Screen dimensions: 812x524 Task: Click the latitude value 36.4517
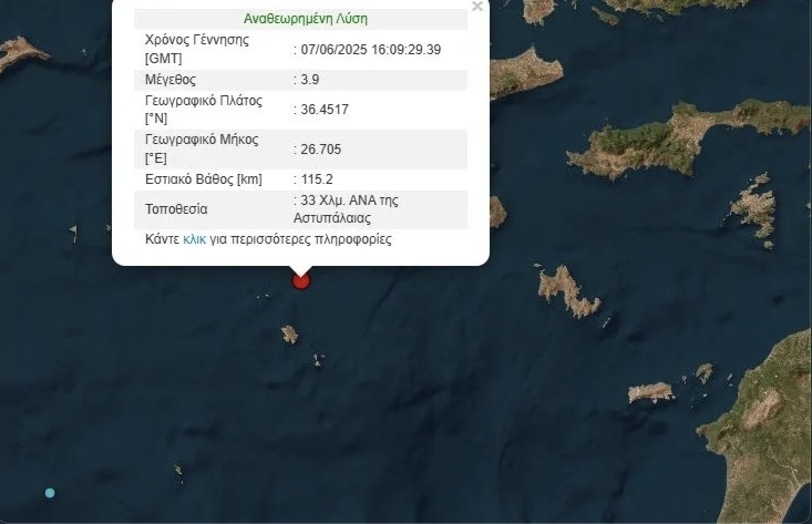(324, 110)
